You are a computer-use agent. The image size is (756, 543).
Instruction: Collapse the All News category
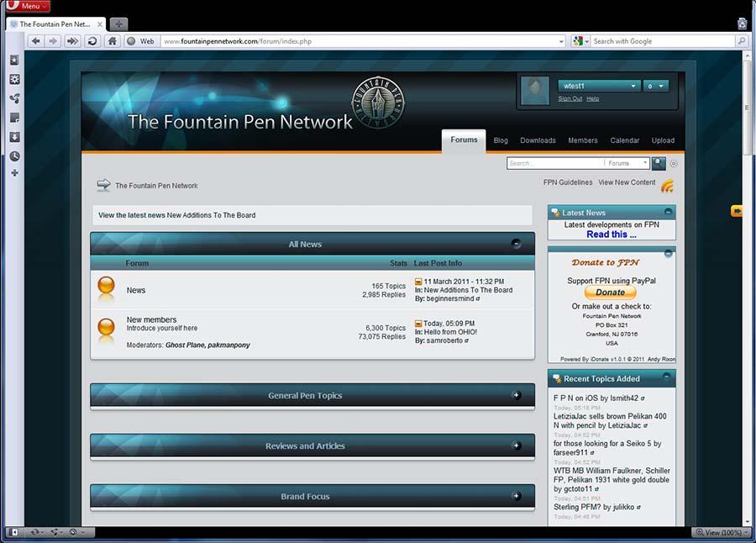pos(517,244)
